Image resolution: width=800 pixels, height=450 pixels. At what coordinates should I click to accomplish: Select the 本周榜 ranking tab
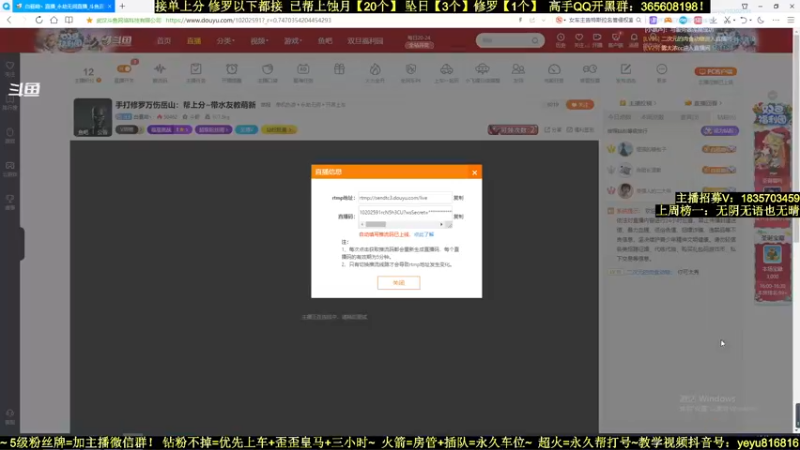click(653, 117)
